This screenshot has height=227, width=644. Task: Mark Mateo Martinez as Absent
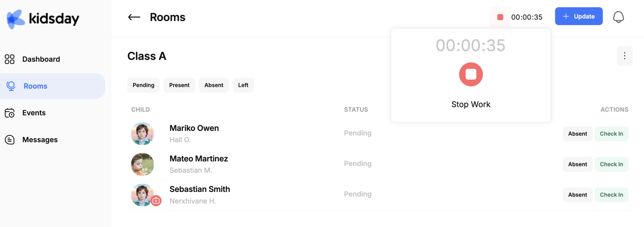coord(577,164)
